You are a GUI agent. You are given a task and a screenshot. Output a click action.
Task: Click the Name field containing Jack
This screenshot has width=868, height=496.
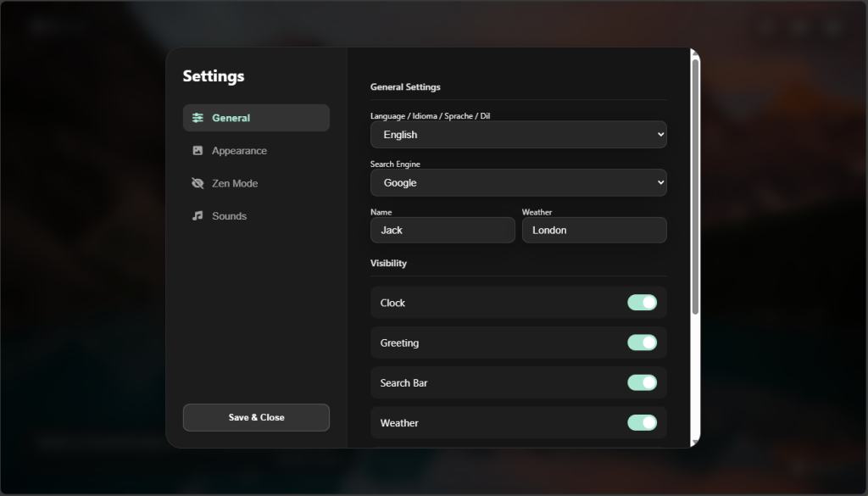(x=442, y=231)
